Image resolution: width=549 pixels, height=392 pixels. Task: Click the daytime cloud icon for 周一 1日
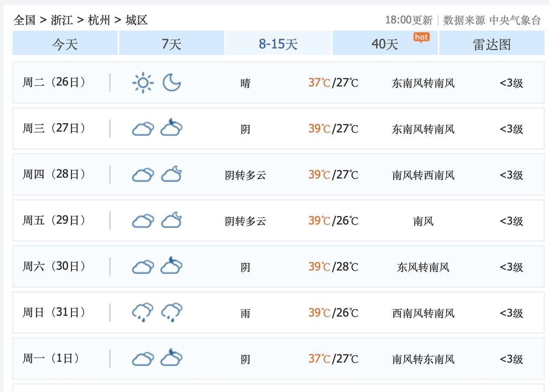(x=143, y=359)
